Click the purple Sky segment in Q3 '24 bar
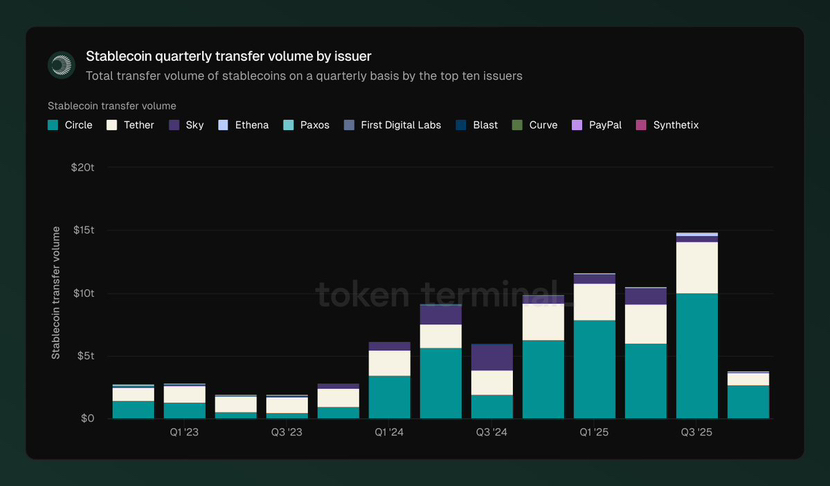 click(492, 357)
